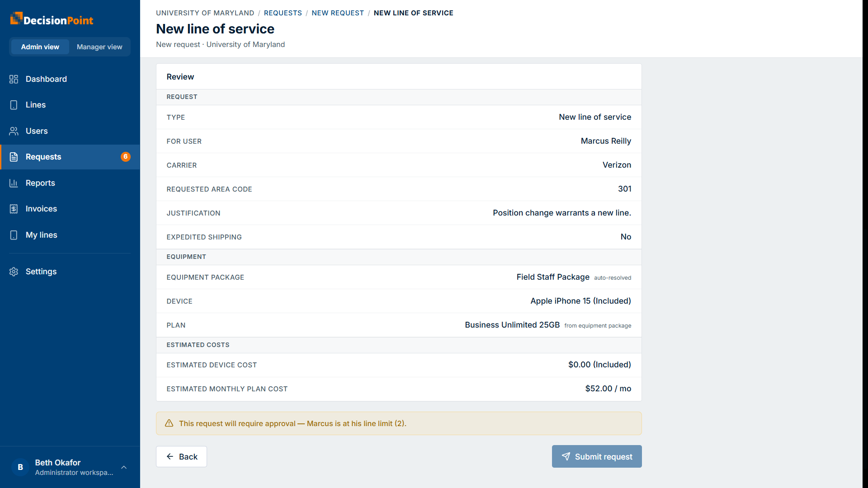
Task: Click the Lines phone icon
Action: click(14, 105)
